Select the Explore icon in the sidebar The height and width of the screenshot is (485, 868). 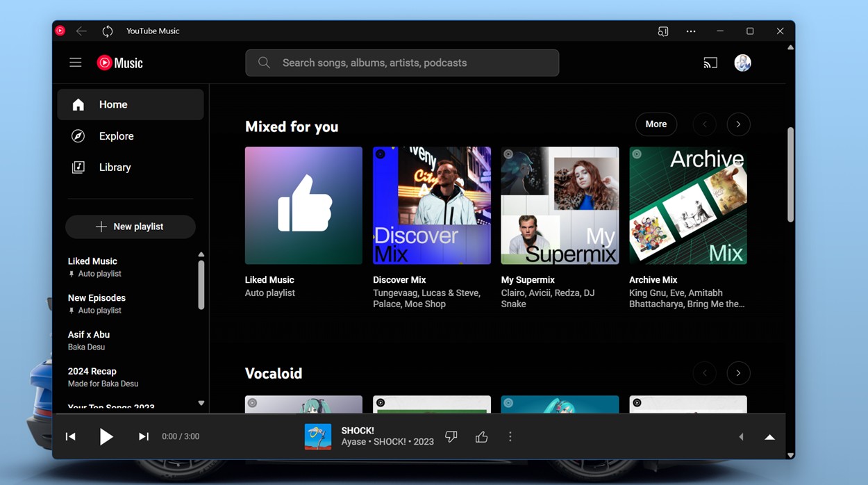tap(78, 135)
